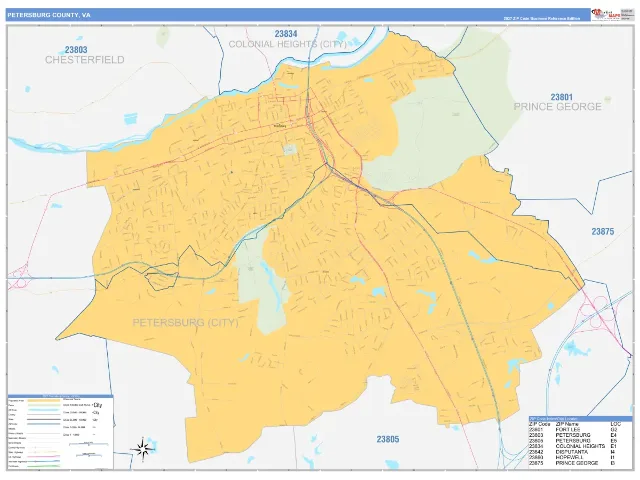Click the DISPUTANTA row in the ZIP table
This screenshot has height=480, width=640.
click(x=574, y=452)
